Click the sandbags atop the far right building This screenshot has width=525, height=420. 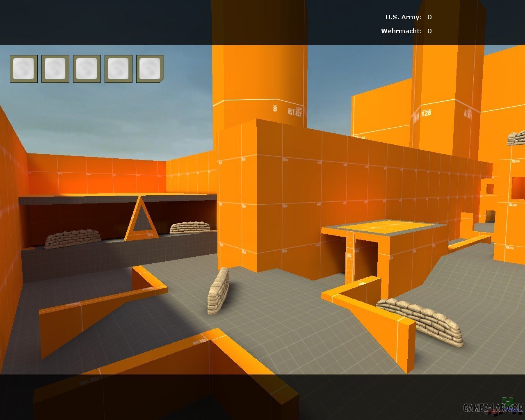516,138
